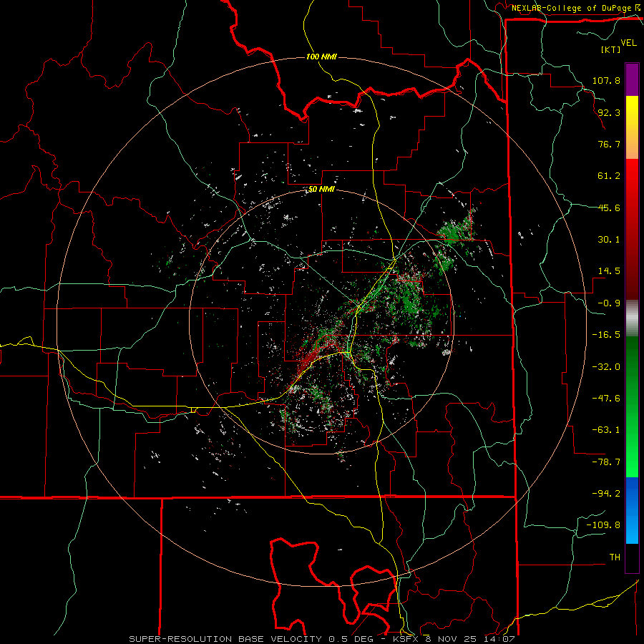The width and height of the screenshot is (644, 644).
Task: Click the -78.7 velocity scale value
Action: point(606,462)
